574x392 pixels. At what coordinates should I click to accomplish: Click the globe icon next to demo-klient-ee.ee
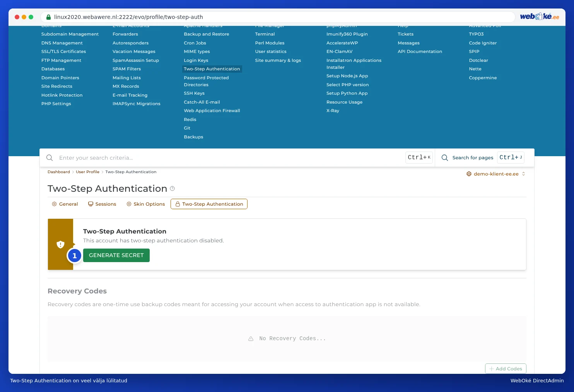tap(469, 174)
